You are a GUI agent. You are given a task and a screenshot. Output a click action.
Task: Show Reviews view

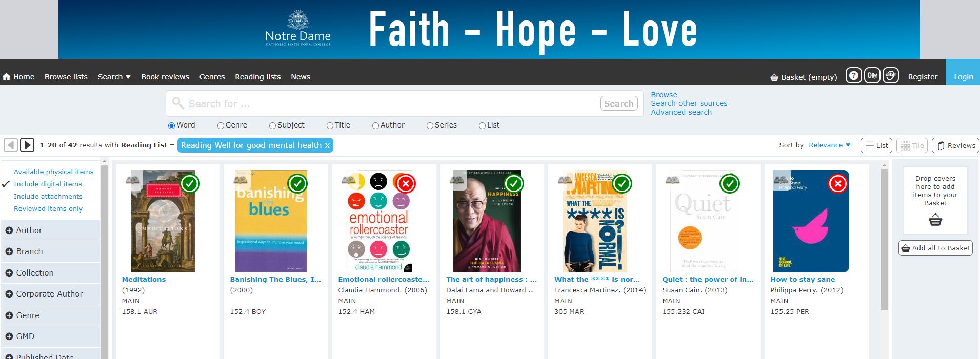pos(956,145)
